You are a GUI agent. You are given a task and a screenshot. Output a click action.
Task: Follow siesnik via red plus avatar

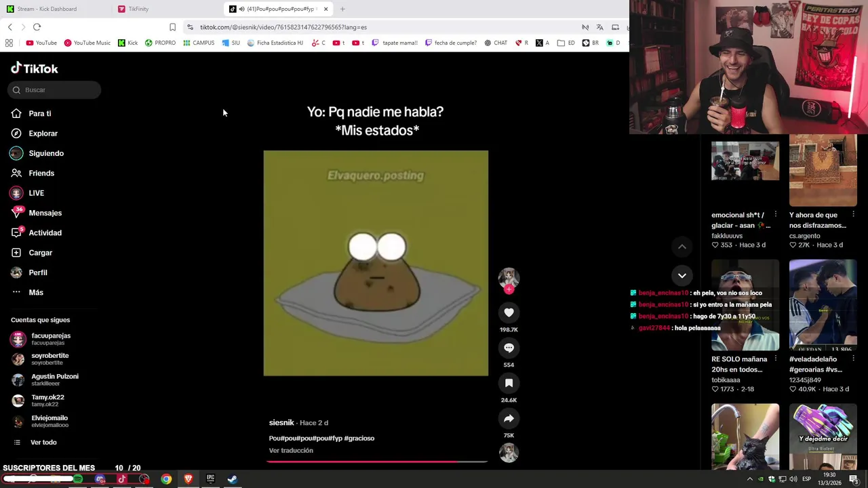(509, 289)
